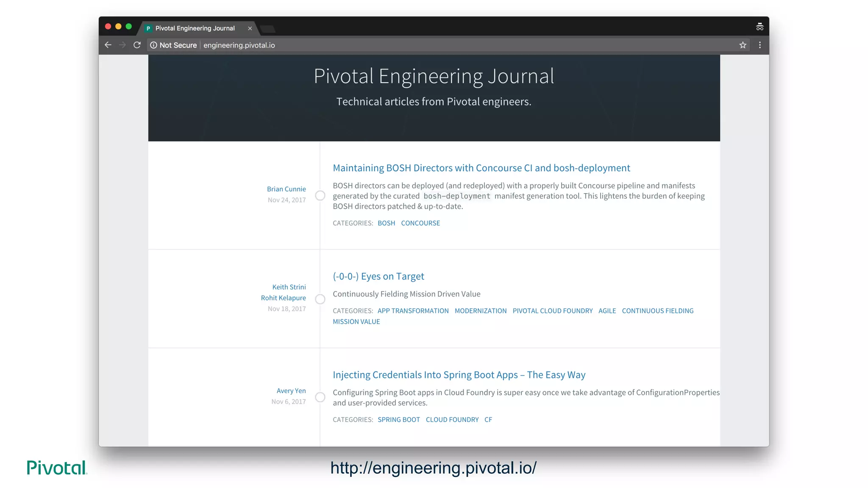The height and width of the screenshot is (488, 868).
Task: Click 'Technical articles from Pivotal engineers.' subtitle
Action: tap(434, 102)
